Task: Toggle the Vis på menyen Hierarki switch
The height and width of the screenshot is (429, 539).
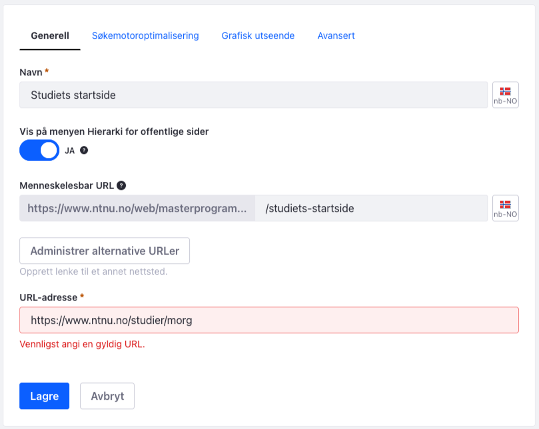Action: point(39,150)
